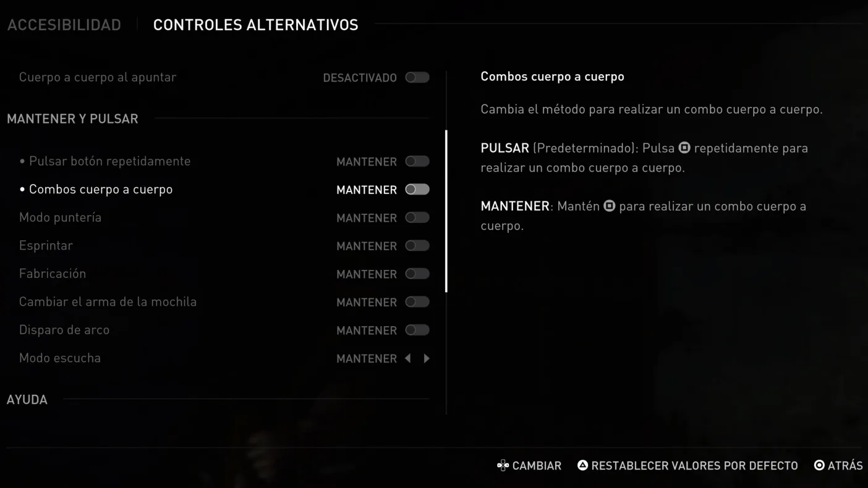This screenshot has width=868, height=488.
Task: Click the D-pad icon beside CAMBIAR
Action: (503, 466)
